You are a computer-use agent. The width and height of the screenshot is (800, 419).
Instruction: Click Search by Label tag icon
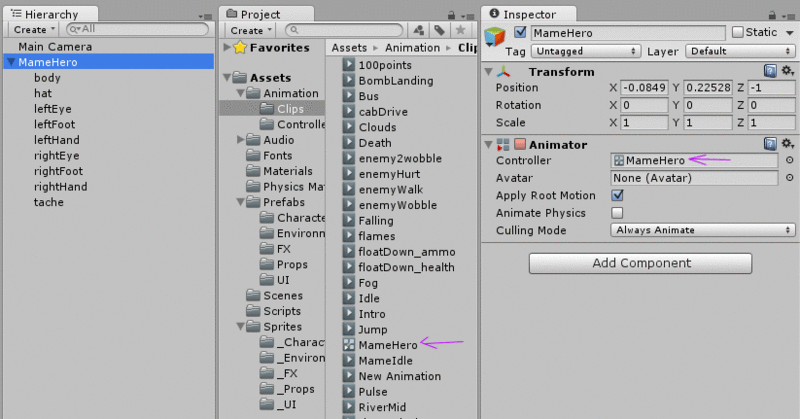tap(439, 30)
